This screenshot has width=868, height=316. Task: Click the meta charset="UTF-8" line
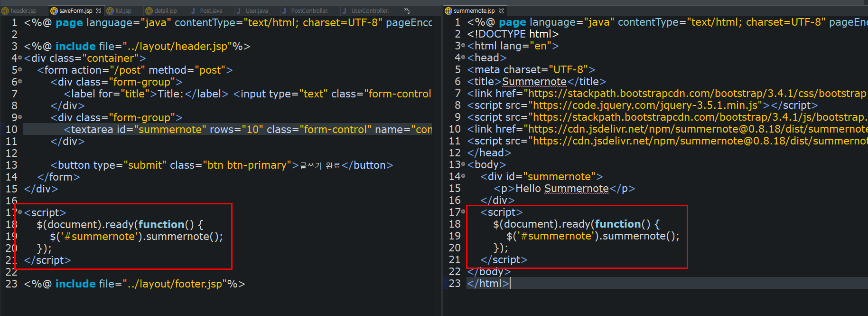coord(531,69)
